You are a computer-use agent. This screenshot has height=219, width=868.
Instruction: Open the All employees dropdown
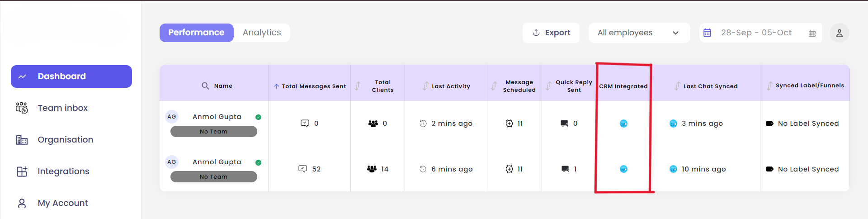click(639, 33)
